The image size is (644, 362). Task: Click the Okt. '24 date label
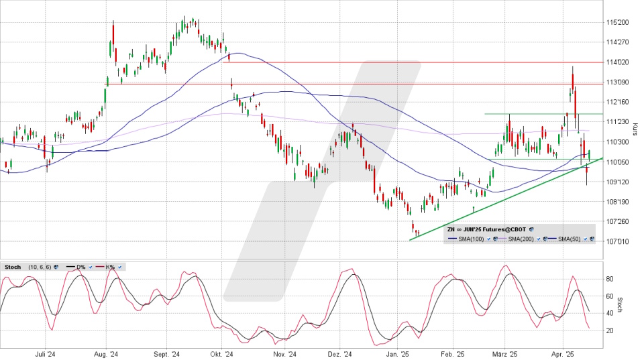(x=221, y=354)
